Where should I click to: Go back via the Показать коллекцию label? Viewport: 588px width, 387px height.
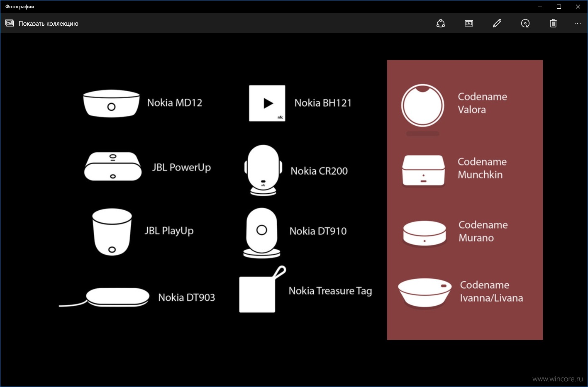tap(49, 24)
